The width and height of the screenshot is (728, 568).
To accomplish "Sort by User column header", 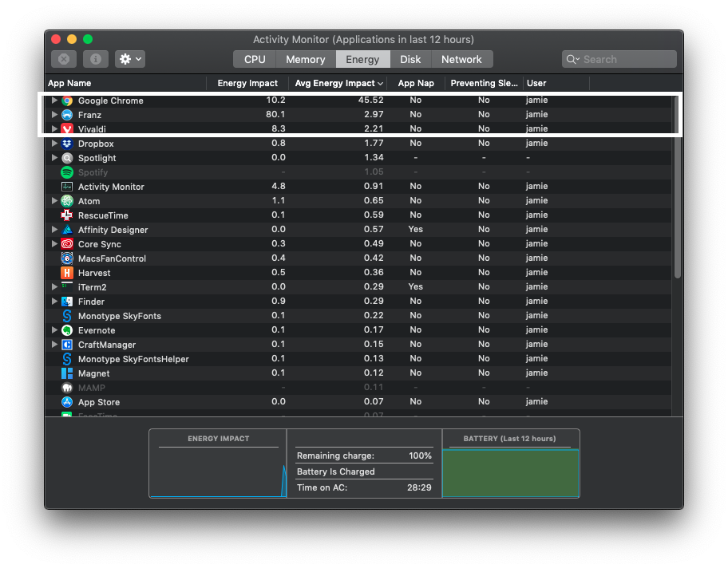I will point(556,84).
